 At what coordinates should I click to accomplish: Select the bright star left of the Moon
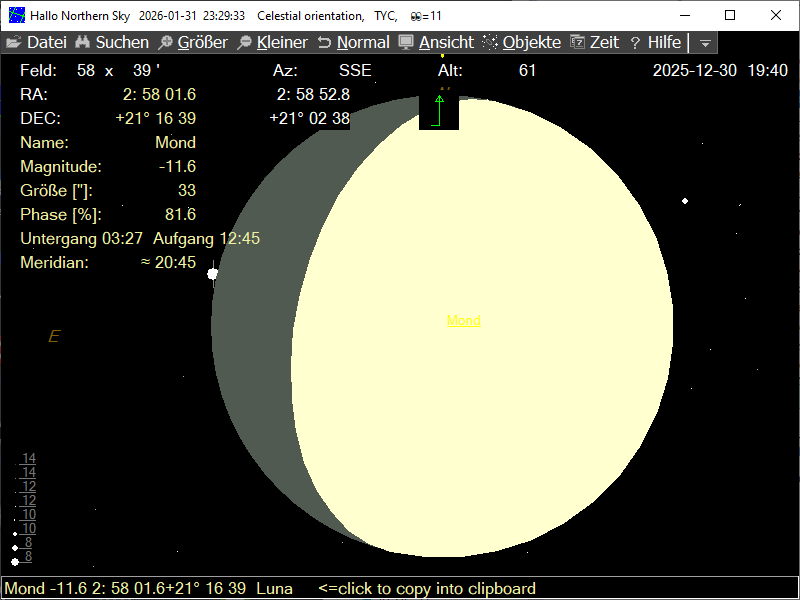[212, 274]
